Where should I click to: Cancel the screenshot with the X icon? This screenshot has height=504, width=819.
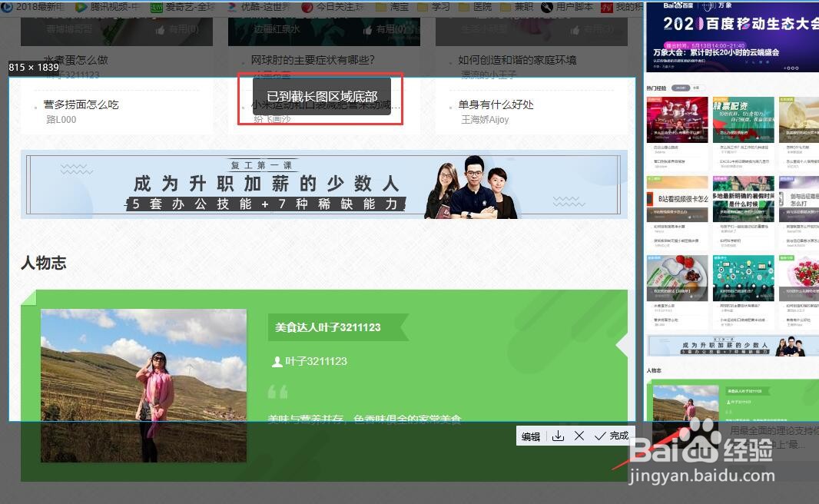(579, 436)
